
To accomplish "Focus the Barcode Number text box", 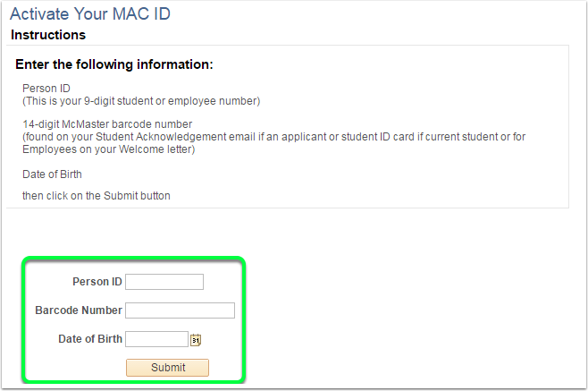I will click(x=180, y=310).
